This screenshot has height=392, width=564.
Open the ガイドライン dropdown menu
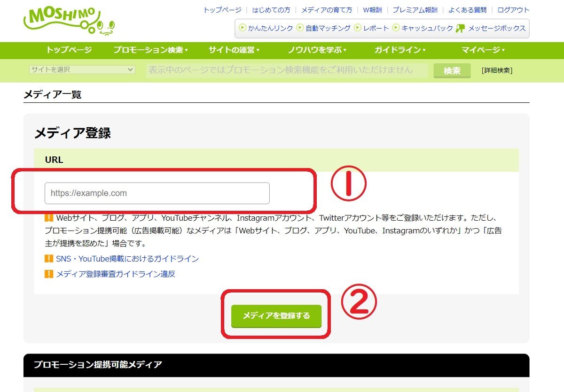pyautogui.click(x=399, y=50)
